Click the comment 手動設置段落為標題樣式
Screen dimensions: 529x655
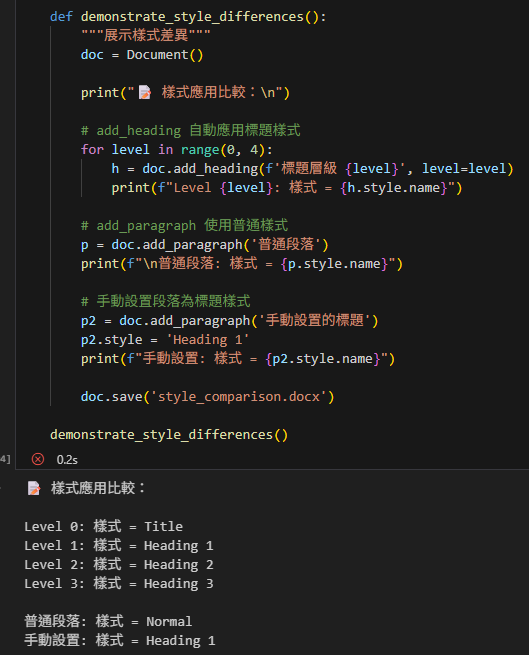[x=165, y=301]
